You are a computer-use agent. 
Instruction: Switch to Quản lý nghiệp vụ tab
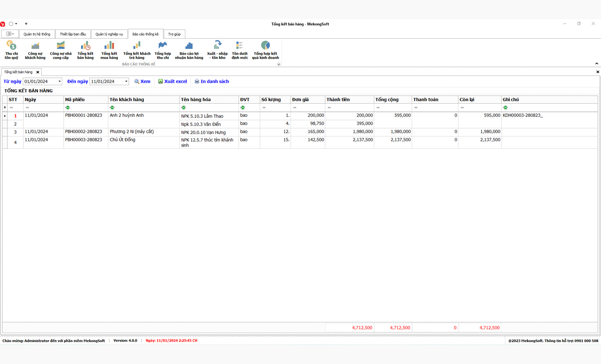pyautogui.click(x=109, y=34)
